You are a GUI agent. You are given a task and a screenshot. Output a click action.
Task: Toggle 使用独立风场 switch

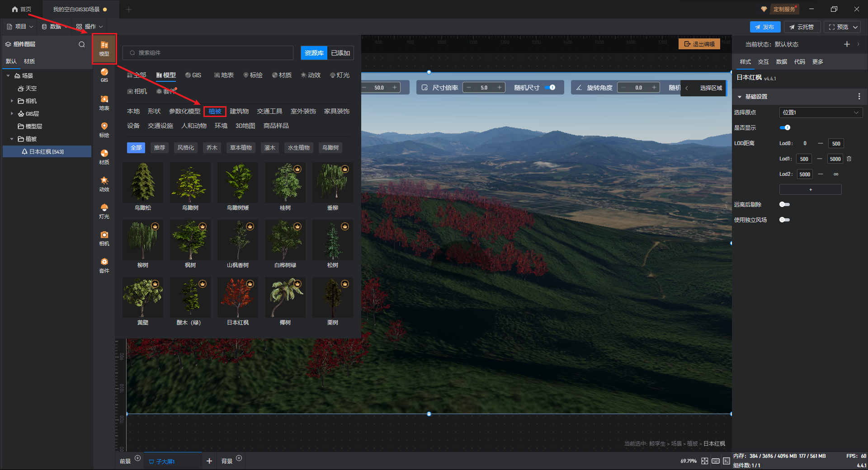coord(785,220)
